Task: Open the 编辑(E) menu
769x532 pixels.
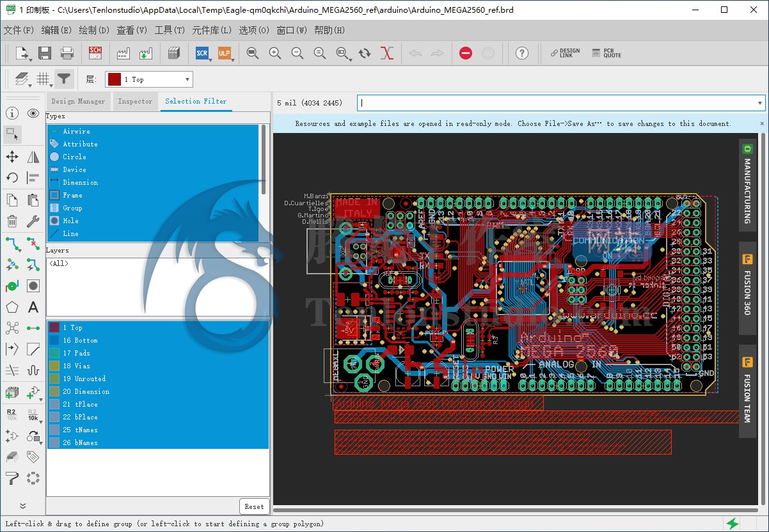Action: (57, 30)
